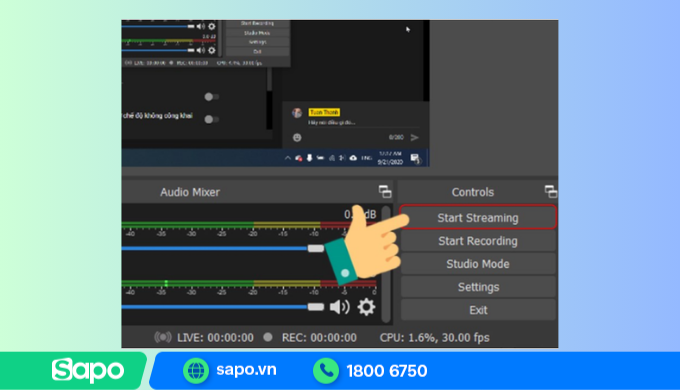Click the lower mixer channel volume slider handle
The height and width of the screenshot is (390, 680).
coord(316,307)
